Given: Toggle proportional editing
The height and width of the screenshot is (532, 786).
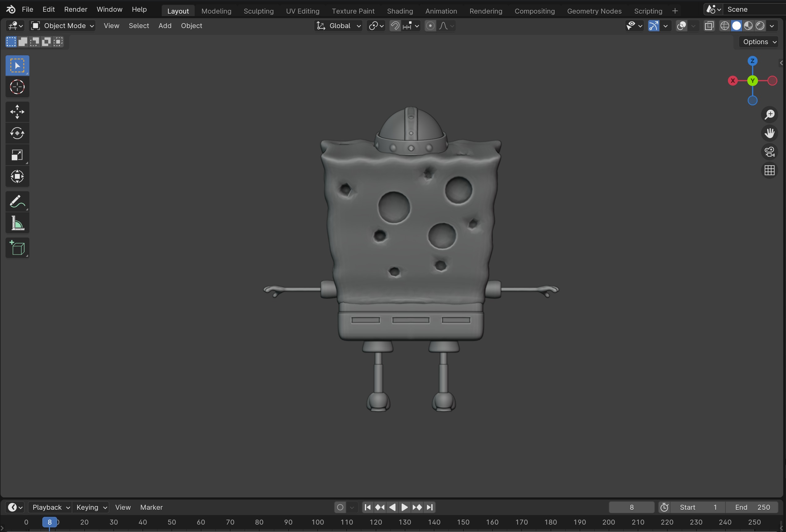Looking at the screenshot, I should click(430, 26).
